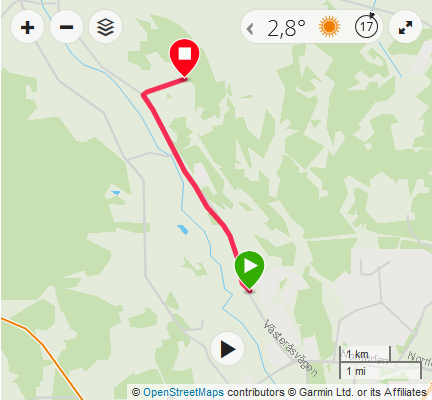Viewport: 432px width, 400px height.
Task: Zoom out with the minus button
Action: (x=66, y=27)
